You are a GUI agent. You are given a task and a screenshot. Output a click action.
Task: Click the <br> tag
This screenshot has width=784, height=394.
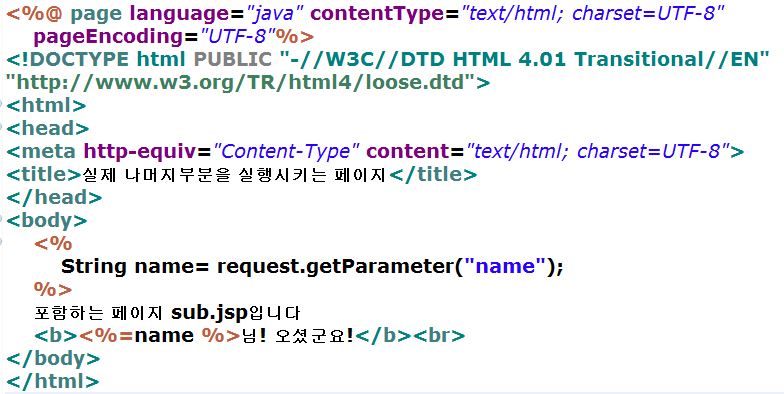coord(440,336)
